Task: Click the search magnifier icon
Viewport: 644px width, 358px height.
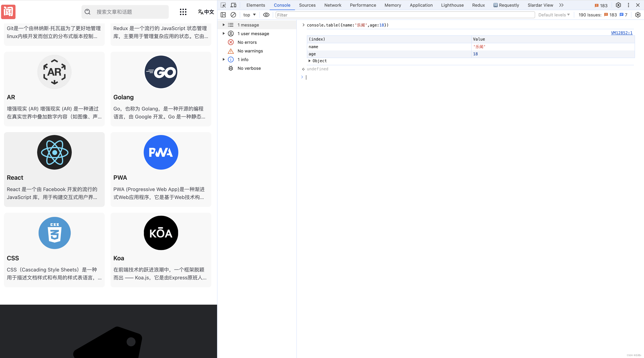Action: click(x=87, y=12)
